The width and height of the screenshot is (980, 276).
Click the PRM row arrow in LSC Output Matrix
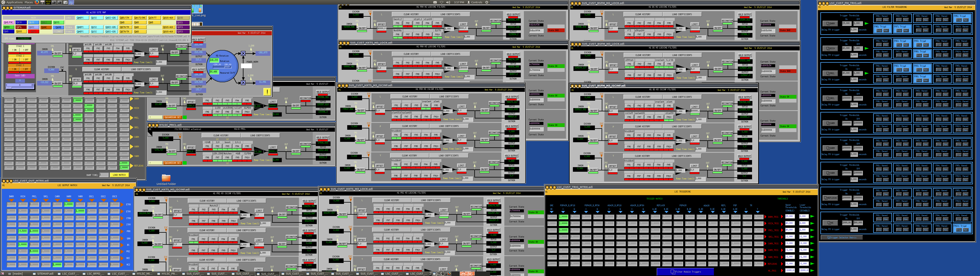122,231
